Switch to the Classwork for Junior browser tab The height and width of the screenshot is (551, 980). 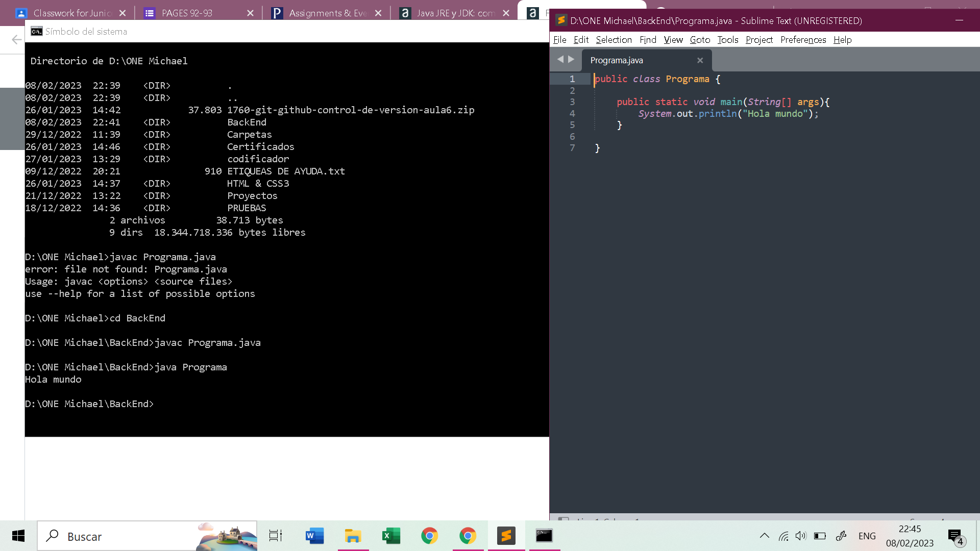[x=71, y=13]
